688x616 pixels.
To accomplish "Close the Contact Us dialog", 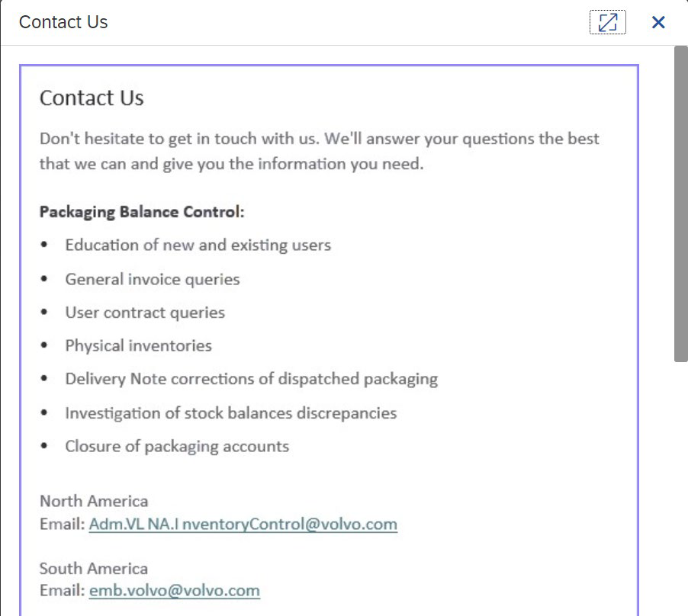I will [657, 22].
